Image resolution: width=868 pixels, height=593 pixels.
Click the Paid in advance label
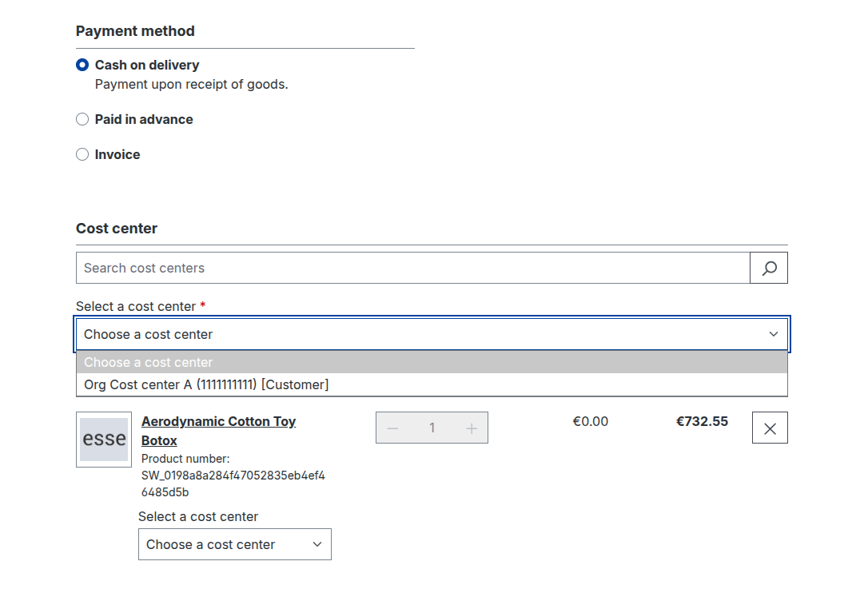point(144,120)
